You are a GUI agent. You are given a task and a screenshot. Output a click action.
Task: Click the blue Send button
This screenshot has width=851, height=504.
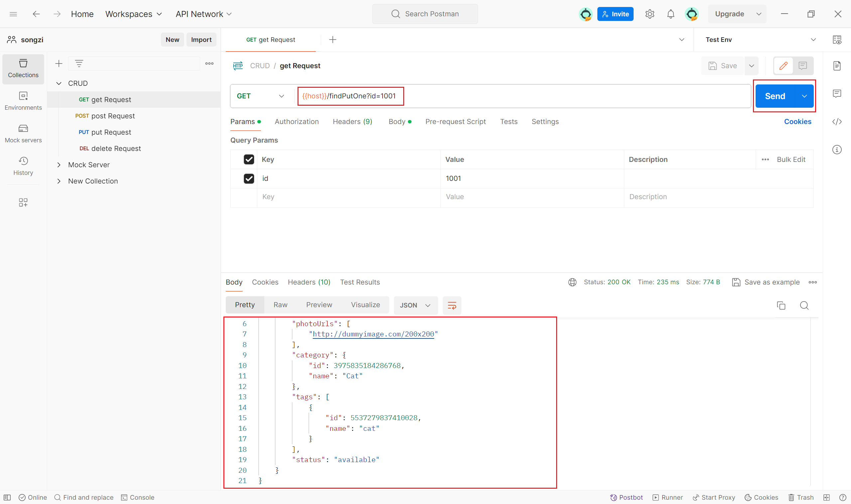pyautogui.click(x=775, y=96)
